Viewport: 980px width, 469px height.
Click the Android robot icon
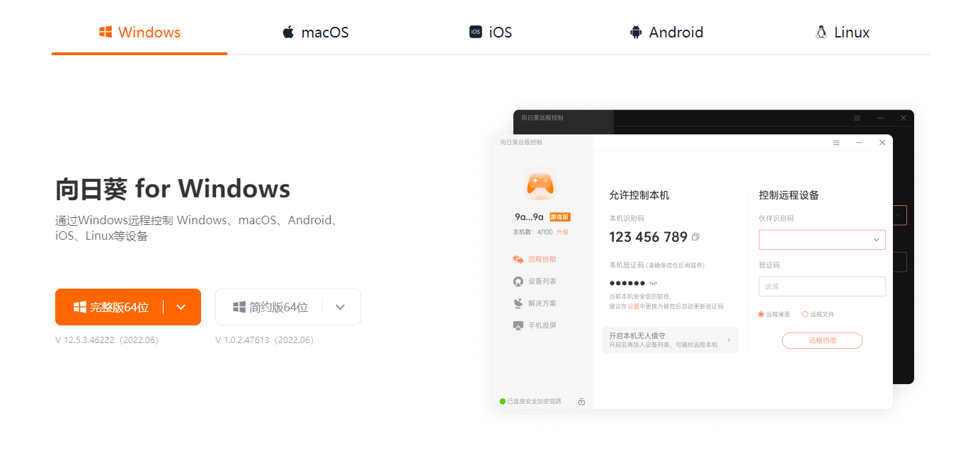[636, 32]
